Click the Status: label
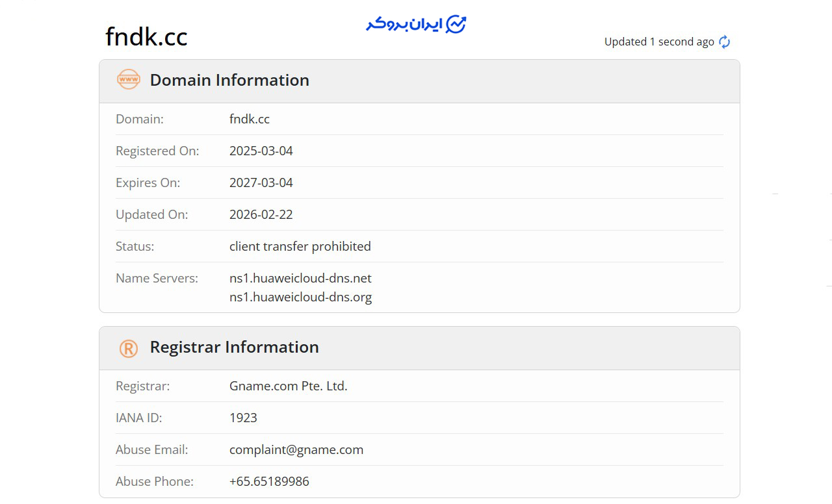Image resolution: width=832 pixels, height=504 pixels. pos(135,246)
